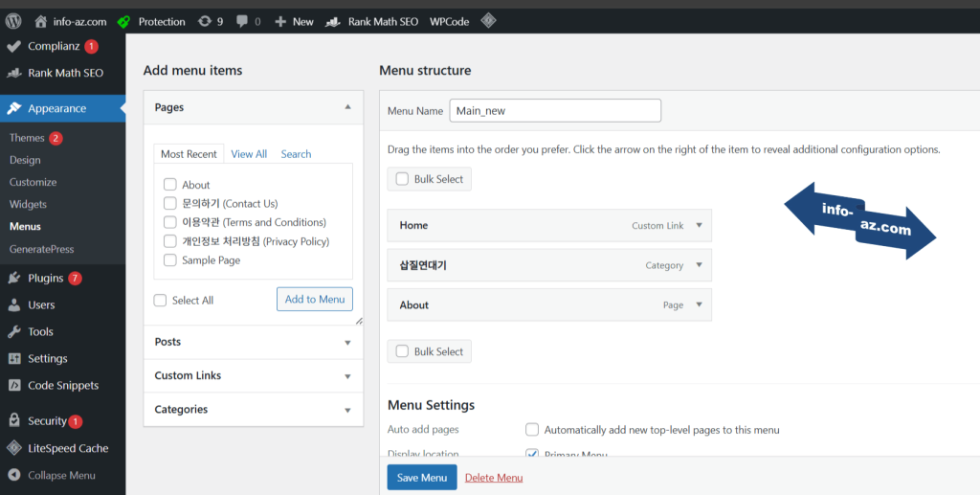This screenshot has width=980, height=495.
Task: Toggle the Select All checkbox
Action: 161,301
